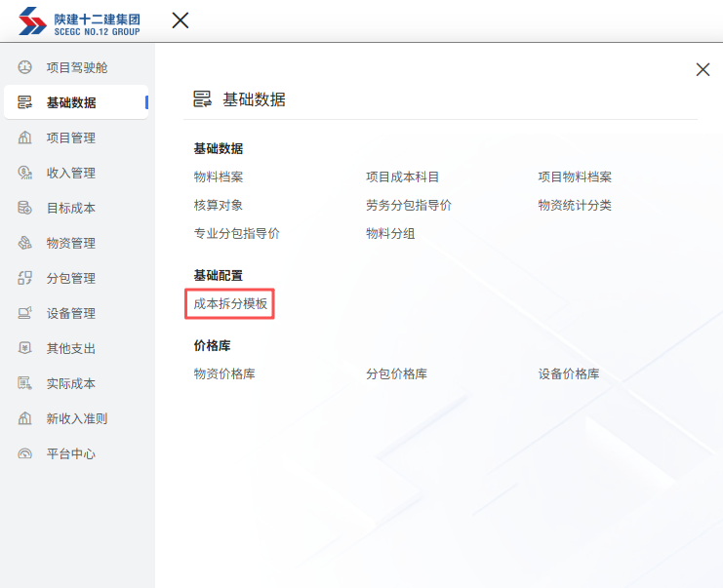Click the 收入管理 sidebar icon

(x=25, y=173)
